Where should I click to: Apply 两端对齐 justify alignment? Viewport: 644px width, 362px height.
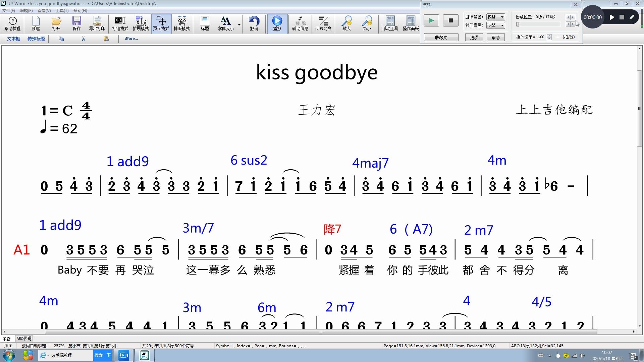pyautogui.click(x=323, y=23)
